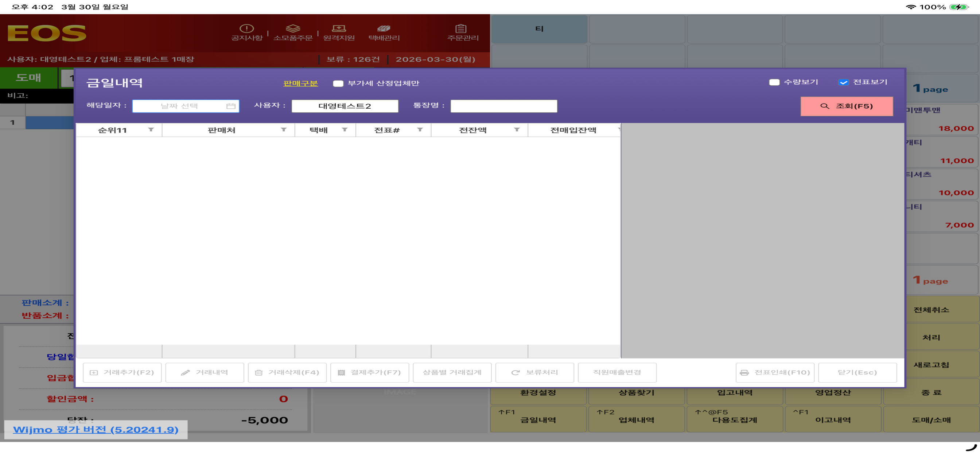Open the calendar icon in 해당일자 field
This screenshot has width=980, height=453.
pos(230,106)
